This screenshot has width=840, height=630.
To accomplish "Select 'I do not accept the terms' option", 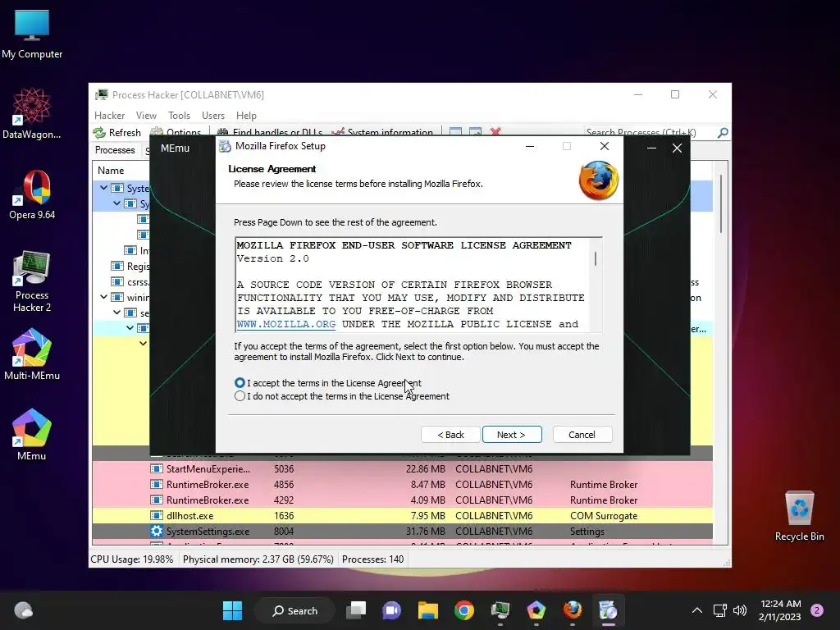I will 240,396.
